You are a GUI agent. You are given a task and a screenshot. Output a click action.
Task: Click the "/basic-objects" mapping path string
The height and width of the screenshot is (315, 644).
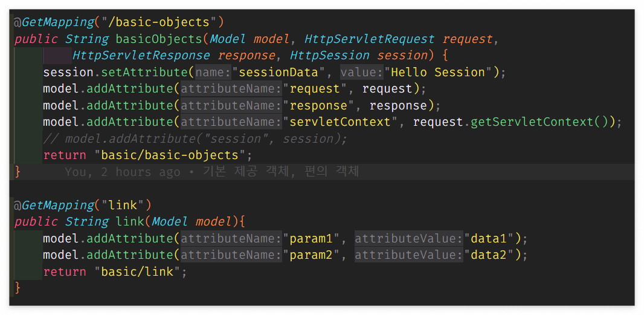[x=159, y=22]
